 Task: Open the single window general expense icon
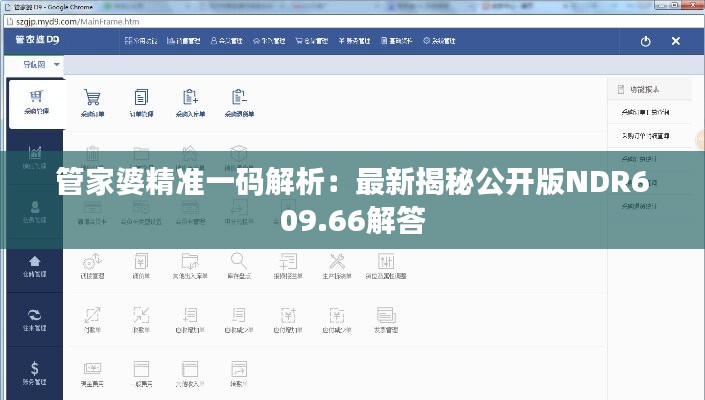(141, 369)
